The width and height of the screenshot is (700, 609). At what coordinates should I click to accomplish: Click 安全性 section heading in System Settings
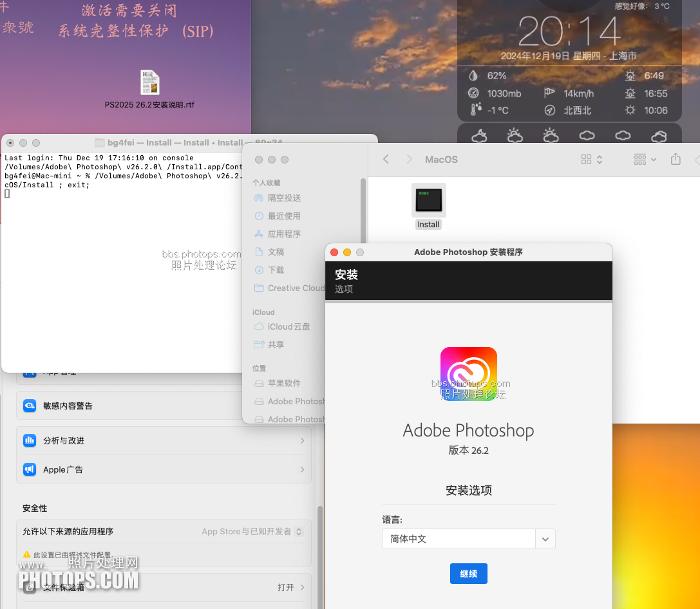(35, 508)
